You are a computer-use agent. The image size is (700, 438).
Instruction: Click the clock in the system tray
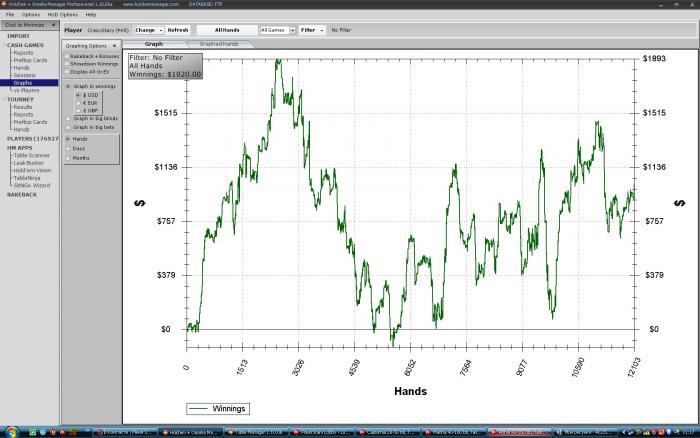688,432
